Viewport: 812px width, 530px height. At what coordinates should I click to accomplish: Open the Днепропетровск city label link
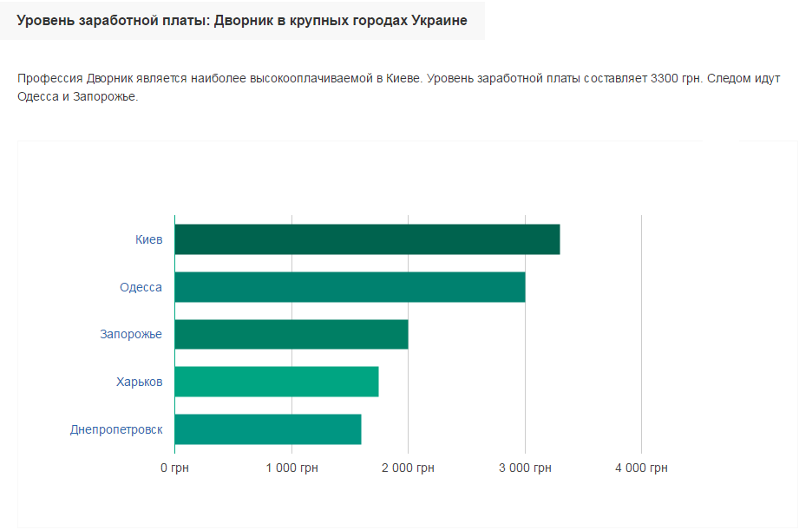pyautogui.click(x=116, y=429)
